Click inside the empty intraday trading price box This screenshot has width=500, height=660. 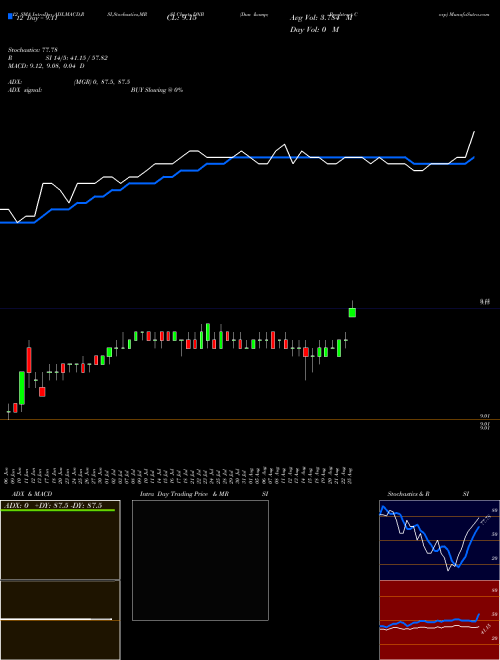pyautogui.click(x=200, y=560)
